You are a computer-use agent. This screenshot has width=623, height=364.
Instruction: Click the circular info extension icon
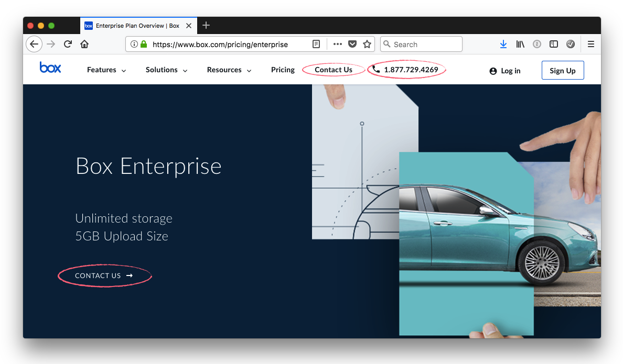(x=537, y=44)
